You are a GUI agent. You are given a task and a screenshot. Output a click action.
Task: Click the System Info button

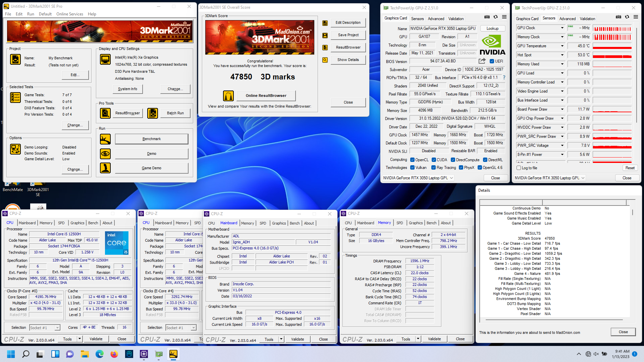(x=127, y=89)
